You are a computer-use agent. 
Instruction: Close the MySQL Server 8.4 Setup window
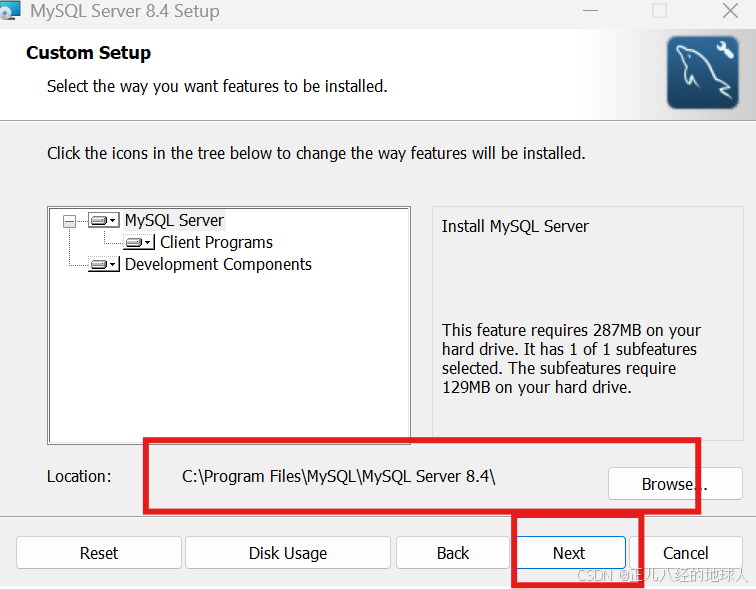(730, 11)
